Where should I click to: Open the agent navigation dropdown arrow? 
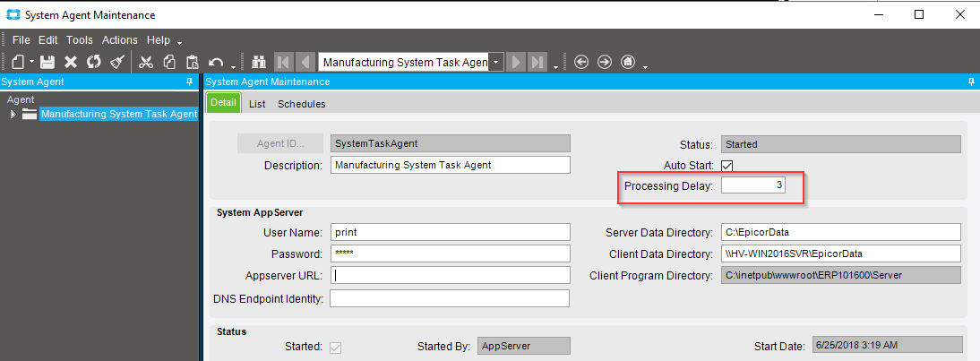(495, 62)
